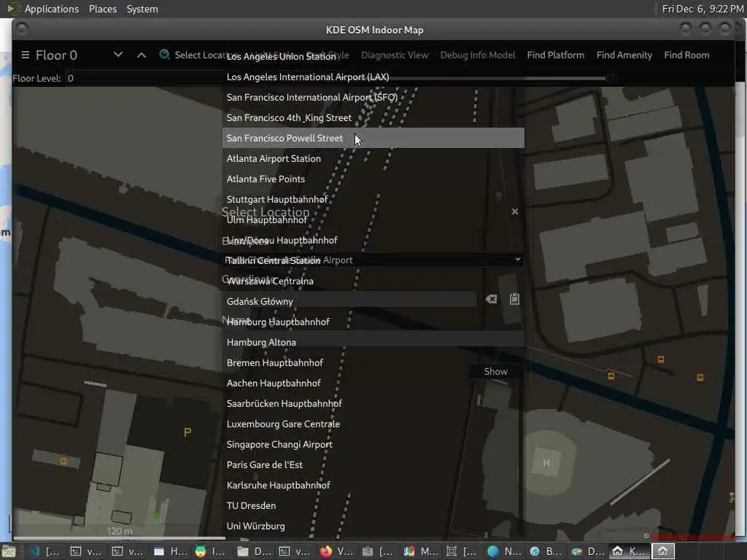Go up one floor with up chevron

142,55
